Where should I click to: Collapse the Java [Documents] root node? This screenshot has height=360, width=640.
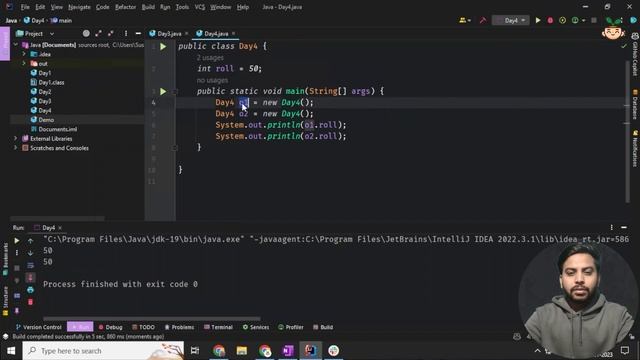16,45
